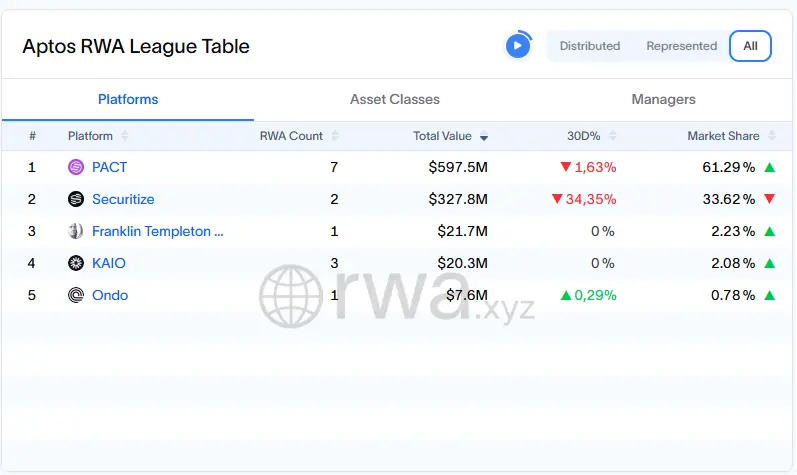Screen dimensions: 797x475
Task: Click the $327.8M total value cell
Action: click(458, 199)
